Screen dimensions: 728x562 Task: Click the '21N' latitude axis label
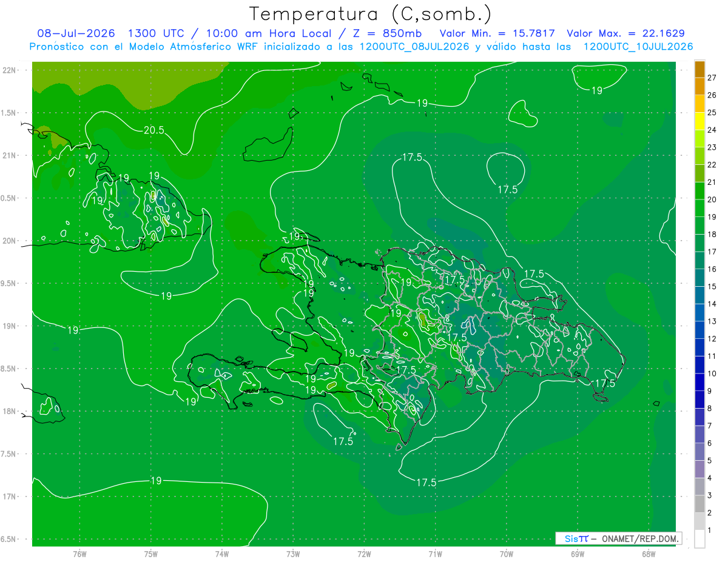pyautogui.click(x=9, y=155)
